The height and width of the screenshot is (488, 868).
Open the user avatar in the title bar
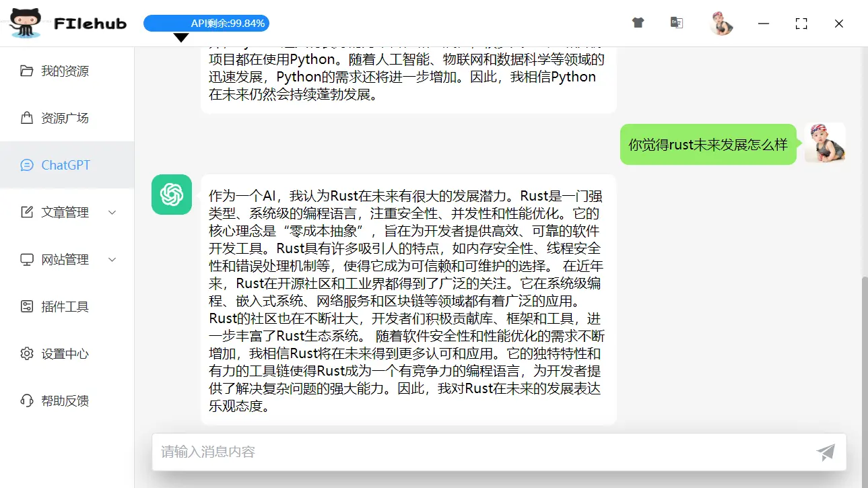click(721, 23)
